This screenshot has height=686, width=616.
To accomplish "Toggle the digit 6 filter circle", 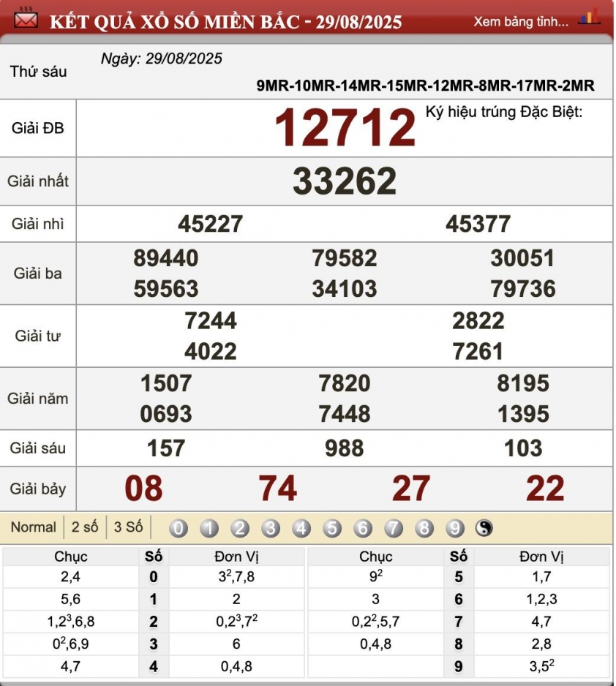I will (363, 528).
